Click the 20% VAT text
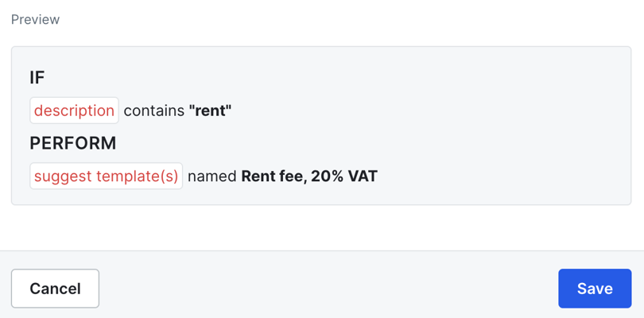This screenshot has height=318, width=644. pos(344,176)
